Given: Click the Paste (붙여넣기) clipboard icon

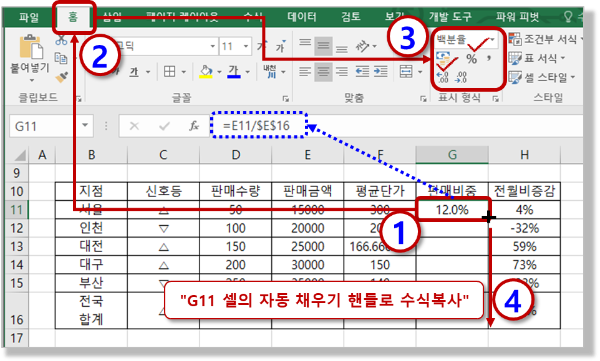Looking at the screenshot, I should coord(31,47).
